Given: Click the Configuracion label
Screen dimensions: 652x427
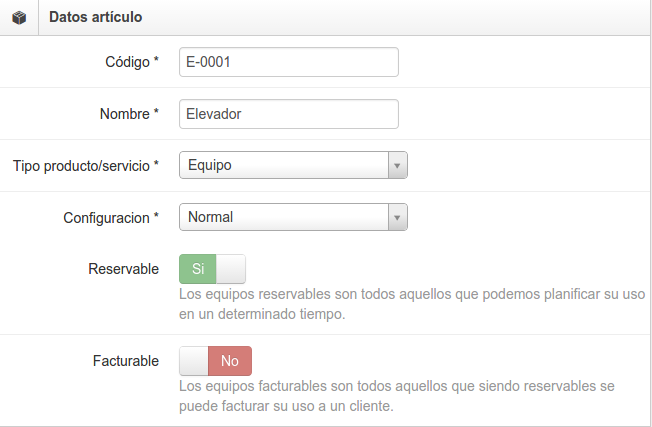Looking at the screenshot, I should click(x=111, y=218).
